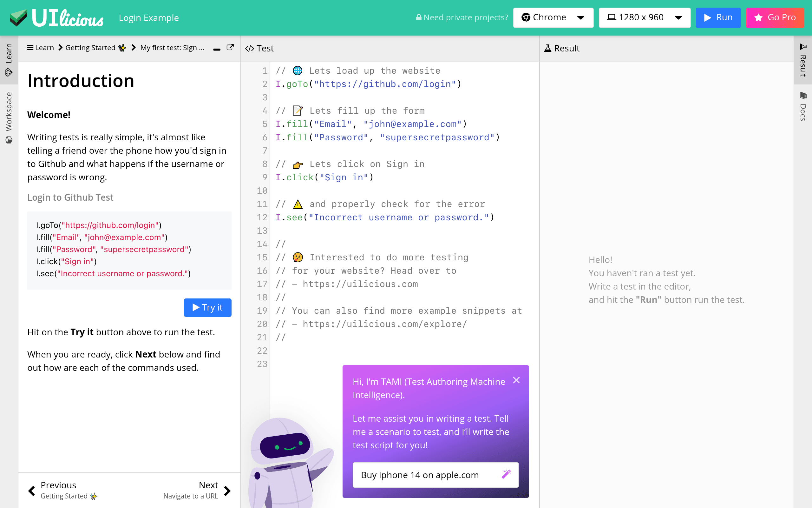The height and width of the screenshot is (508, 812).
Task: Click line number 23 in the editor
Action: 262,364
